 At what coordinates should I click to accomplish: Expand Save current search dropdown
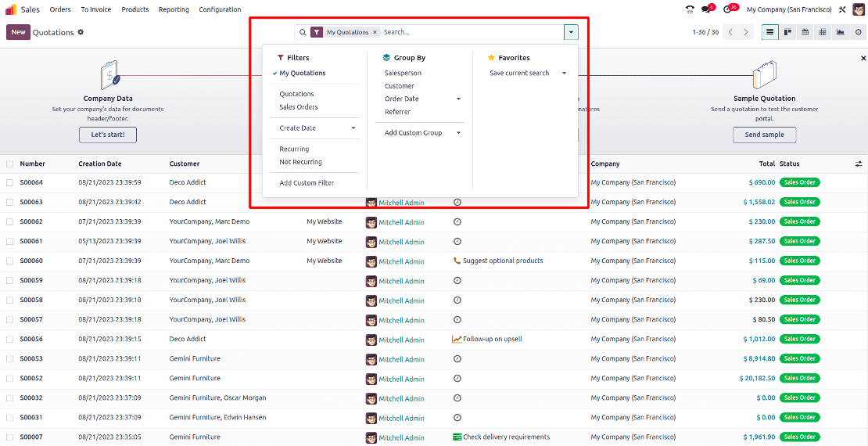pyautogui.click(x=564, y=74)
